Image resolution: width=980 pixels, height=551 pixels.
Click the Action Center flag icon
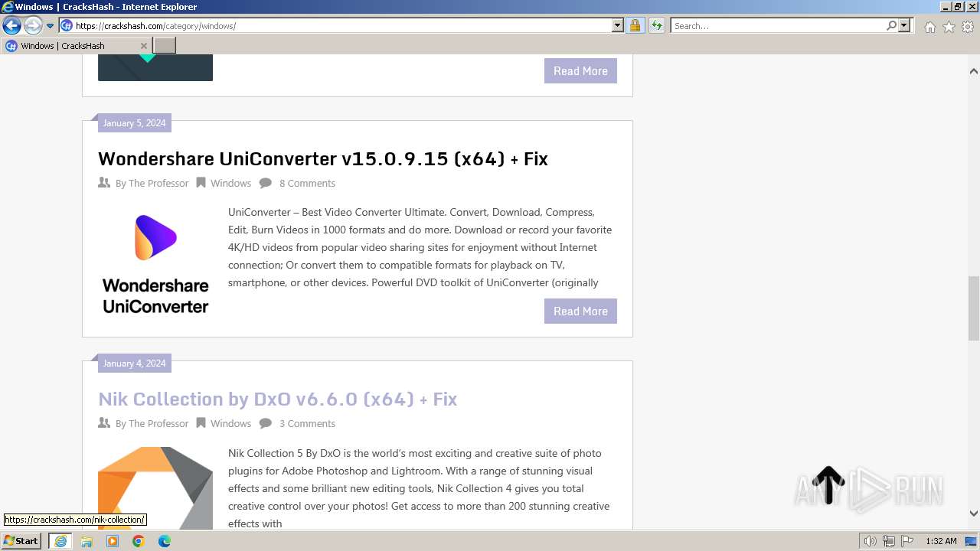[906, 541]
